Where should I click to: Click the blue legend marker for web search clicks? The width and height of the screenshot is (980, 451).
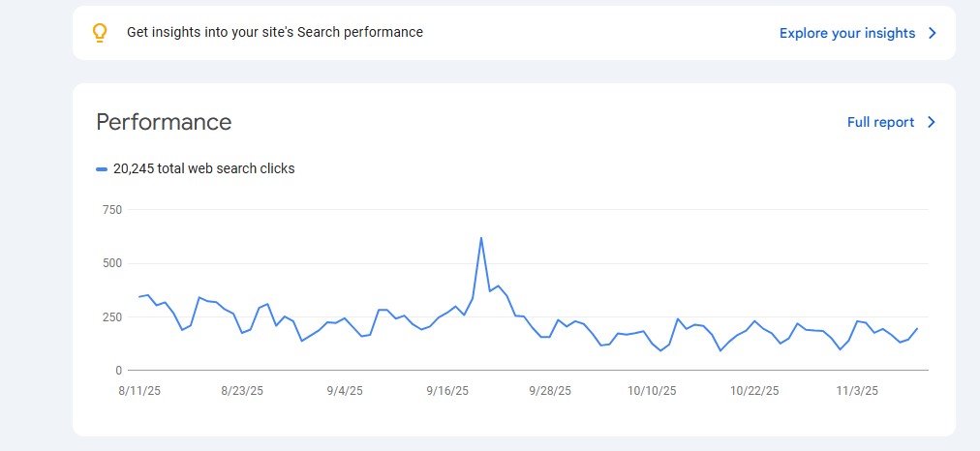[102, 169]
